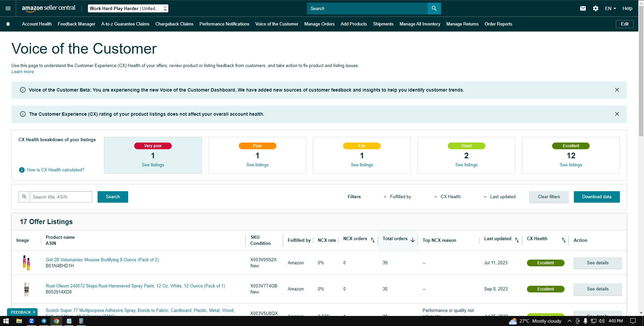Open the Zalo app from the taskbar
Screen dimensions: 644x326
click(x=32, y=321)
